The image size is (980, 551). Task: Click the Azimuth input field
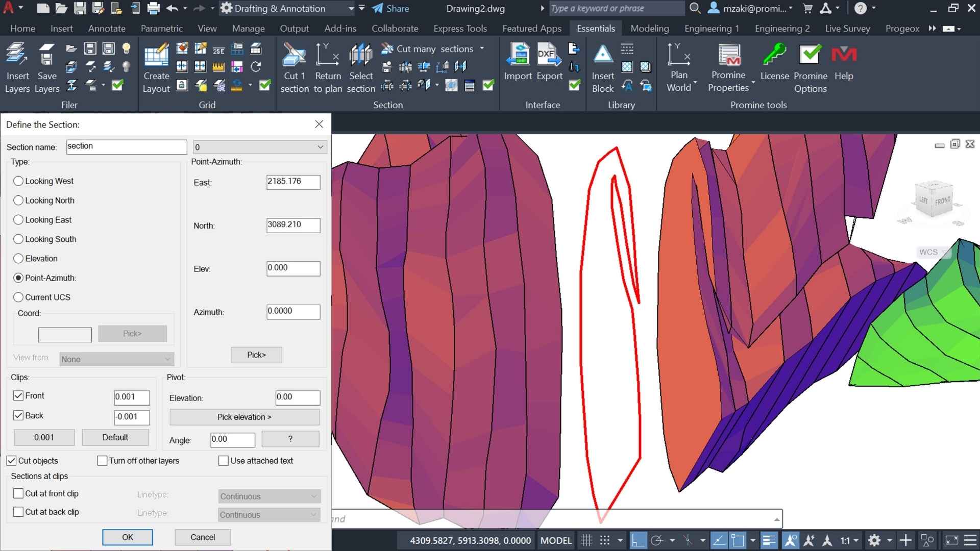[293, 311]
